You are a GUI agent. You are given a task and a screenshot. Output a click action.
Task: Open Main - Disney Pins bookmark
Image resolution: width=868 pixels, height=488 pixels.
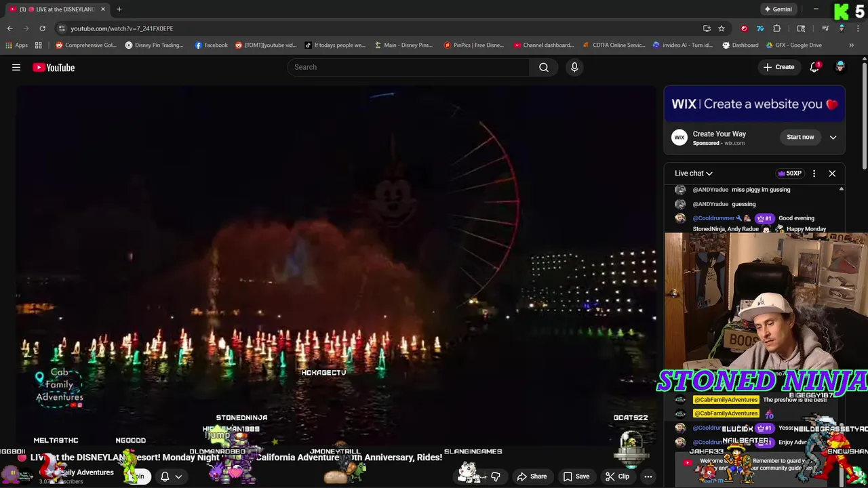click(x=404, y=45)
